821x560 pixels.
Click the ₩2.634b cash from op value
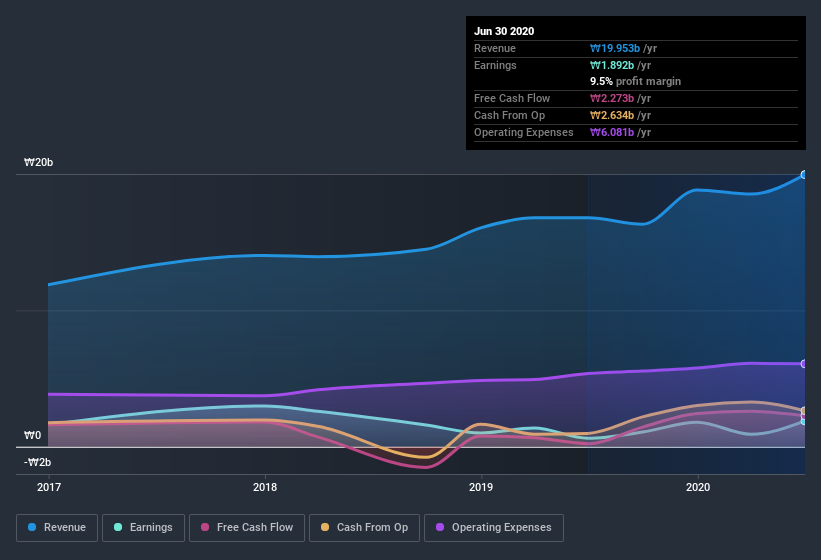[612, 115]
